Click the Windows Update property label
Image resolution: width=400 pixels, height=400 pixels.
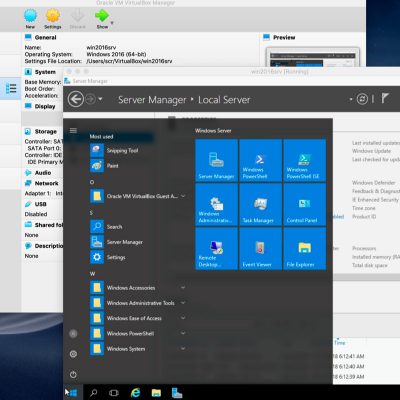click(x=371, y=151)
